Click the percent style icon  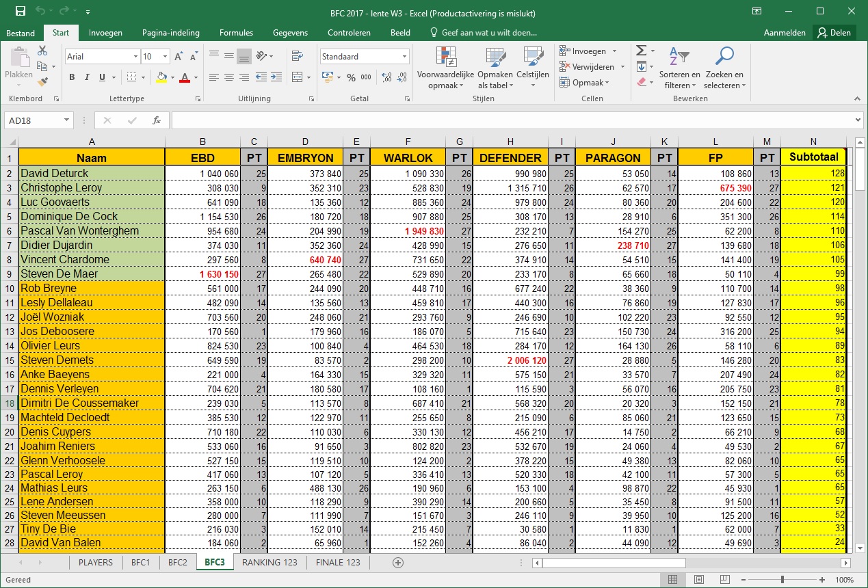pos(351,77)
